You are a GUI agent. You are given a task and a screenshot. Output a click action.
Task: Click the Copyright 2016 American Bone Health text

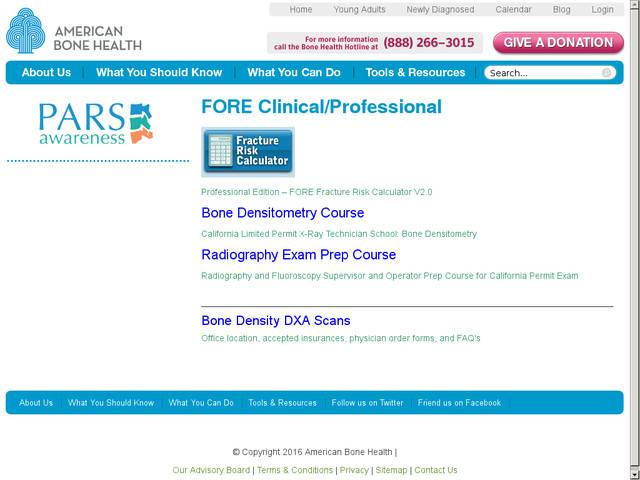[x=315, y=452]
